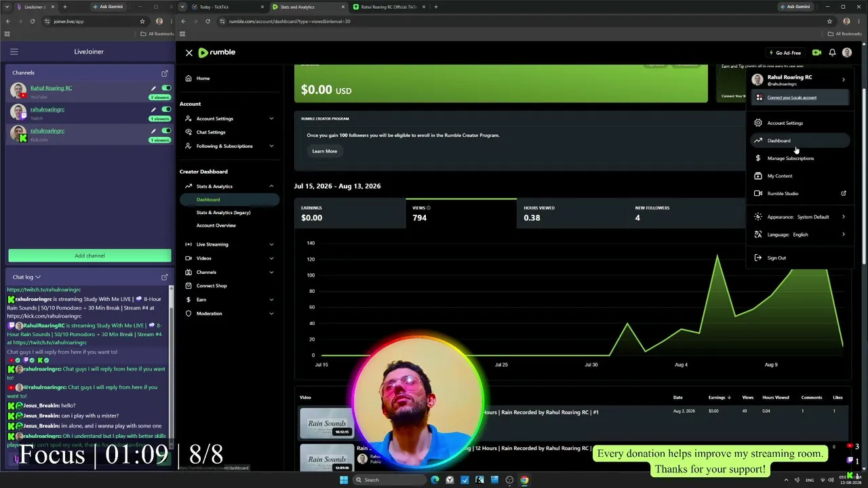The width and height of the screenshot is (868, 488).
Task: Expand the Earn sidebar section
Action: 229,300
